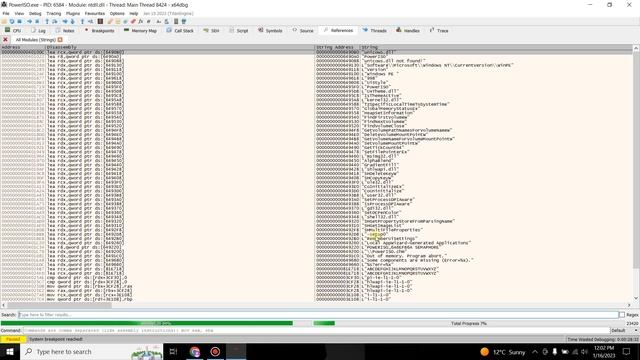Click the Find intermodular calls icon

[x=167, y=21]
